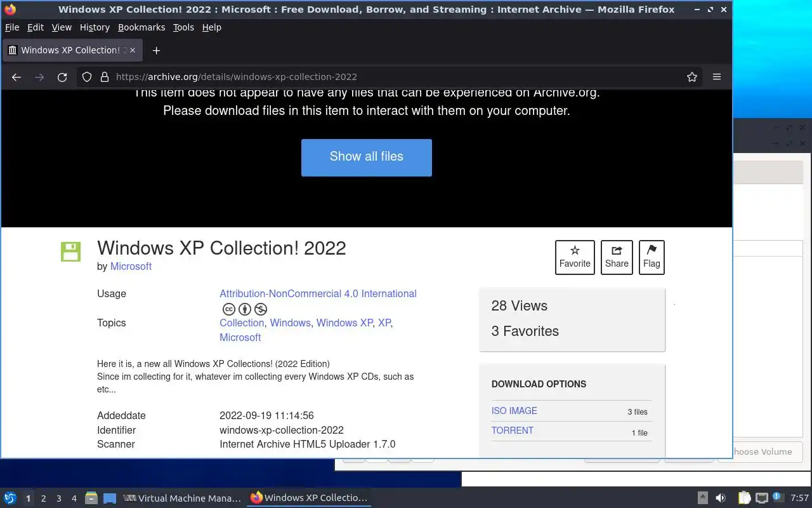The width and height of the screenshot is (812, 508).
Task: Open the volume control tray icon
Action: pos(721,498)
